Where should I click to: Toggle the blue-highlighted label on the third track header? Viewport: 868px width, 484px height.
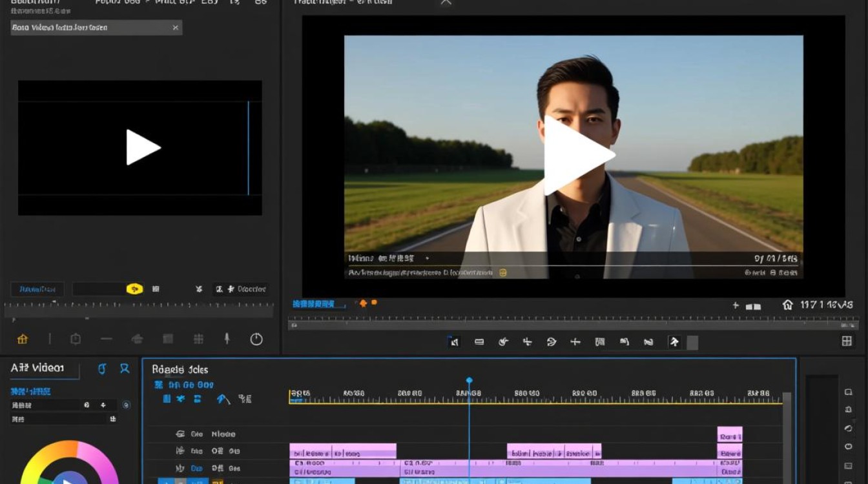click(x=196, y=468)
